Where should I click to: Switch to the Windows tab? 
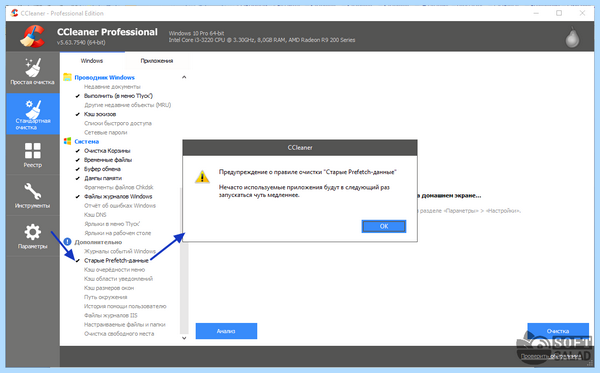tap(92, 60)
